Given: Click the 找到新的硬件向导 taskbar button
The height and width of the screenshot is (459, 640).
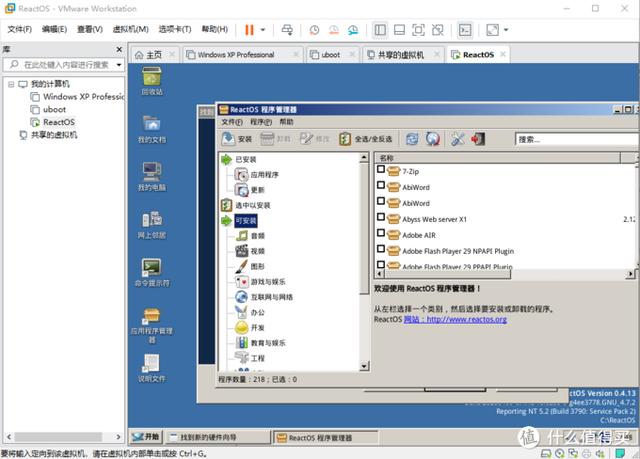Looking at the screenshot, I should (219, 437).
